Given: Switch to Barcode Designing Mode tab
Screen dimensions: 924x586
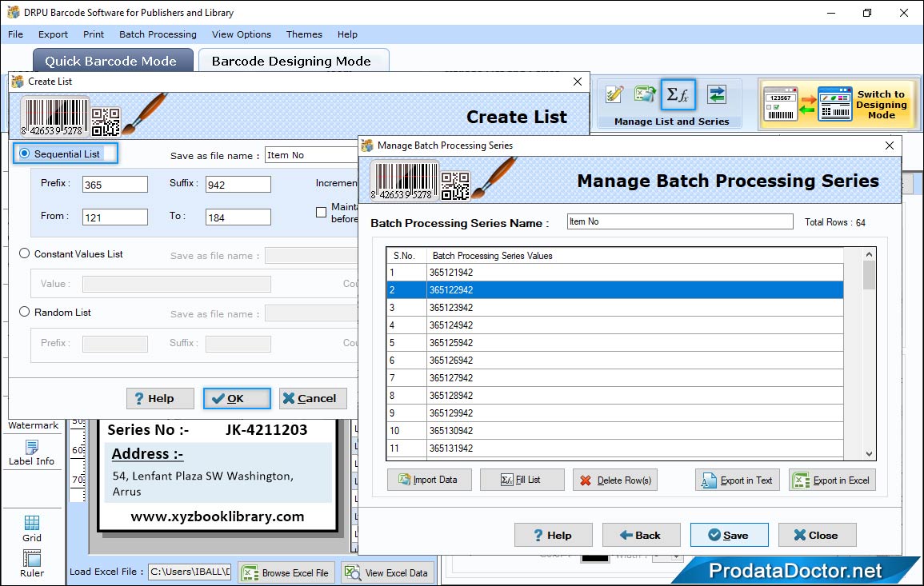Looking at the screenshot, I should (294, 61).
